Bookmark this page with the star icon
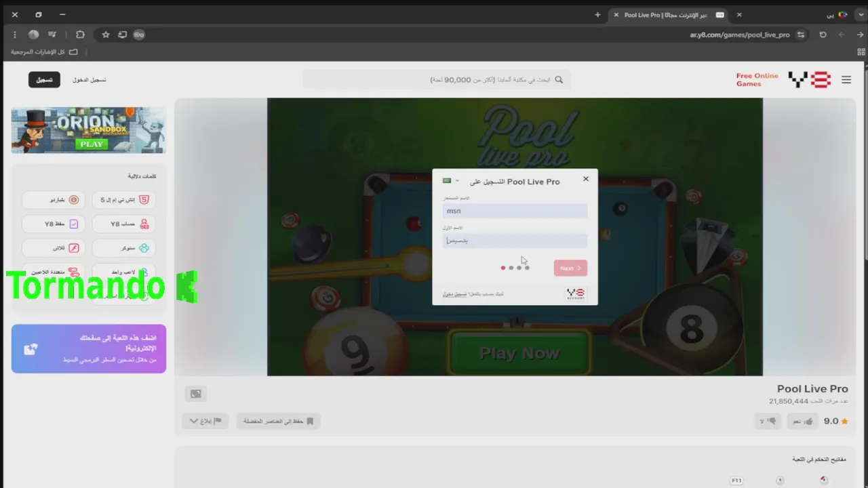The height and width of the screenshot is (488, 868). tap(106, 35)
